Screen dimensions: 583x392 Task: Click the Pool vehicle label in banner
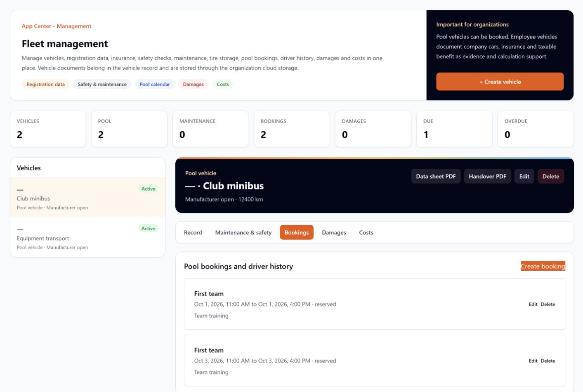201,173
